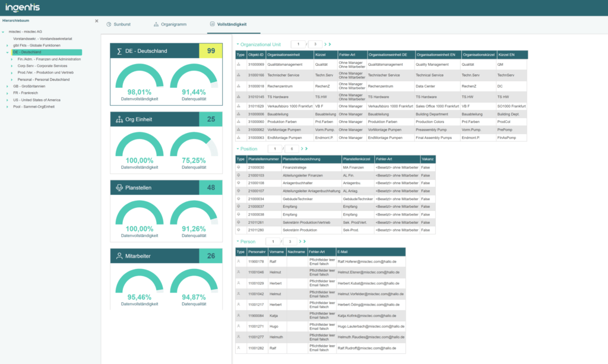The image size is (608, 364).
Task: Switch to the Sunburst tab
Action: (x=121, y=24)
